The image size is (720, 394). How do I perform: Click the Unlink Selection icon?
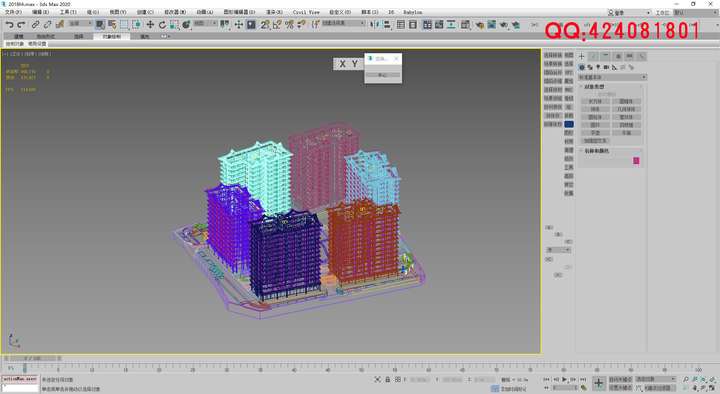[x=47, y=24]
